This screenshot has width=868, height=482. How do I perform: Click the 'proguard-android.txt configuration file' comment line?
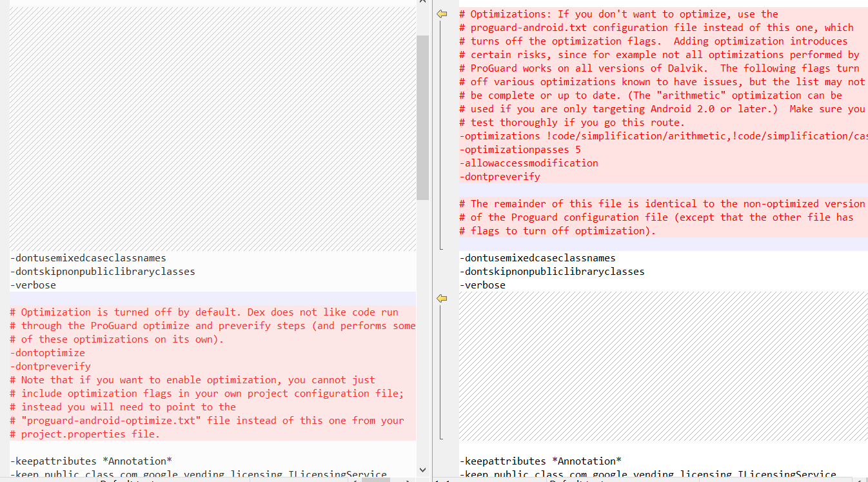tap(656, 27)
